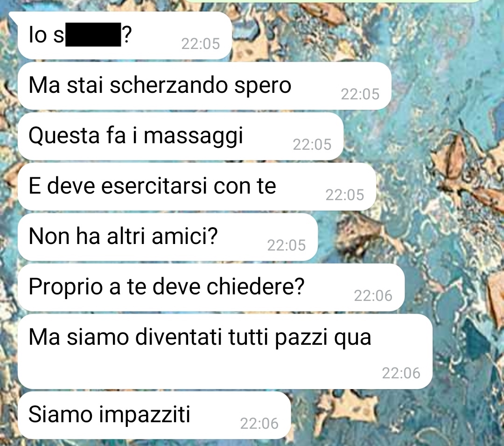Screen dimensions: 504x446
Task: Tap the 'Questa fa i massaggi' message bubble
Action: (x=180, y=136)
